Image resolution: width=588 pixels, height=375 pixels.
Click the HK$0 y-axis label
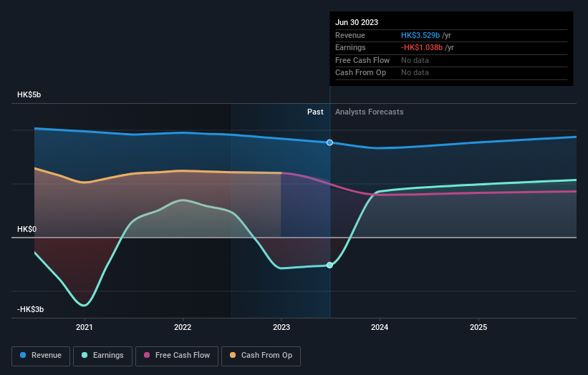pyautogui.click(x=26, y=229)
